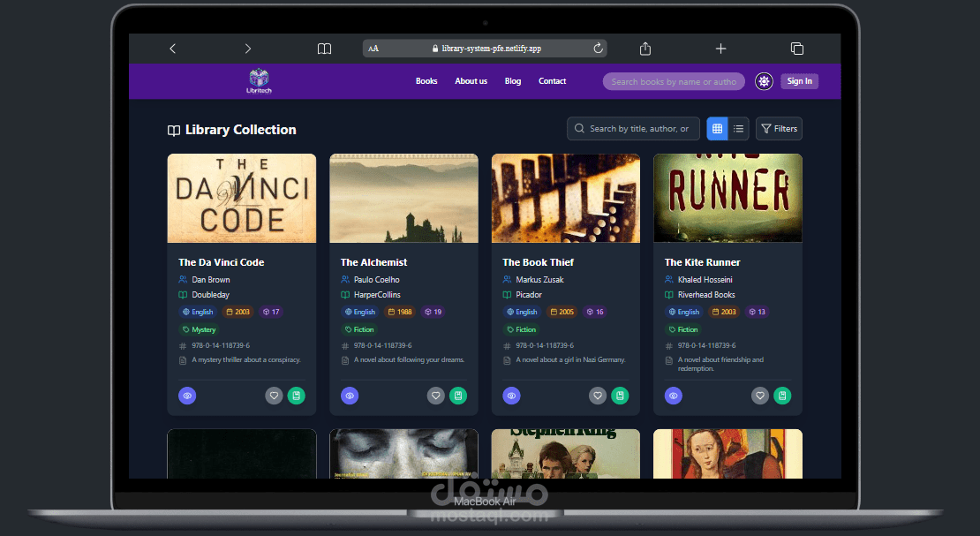Click author name Markus Zusak
Screen dimensions: 980x536
tap(540, 280)
